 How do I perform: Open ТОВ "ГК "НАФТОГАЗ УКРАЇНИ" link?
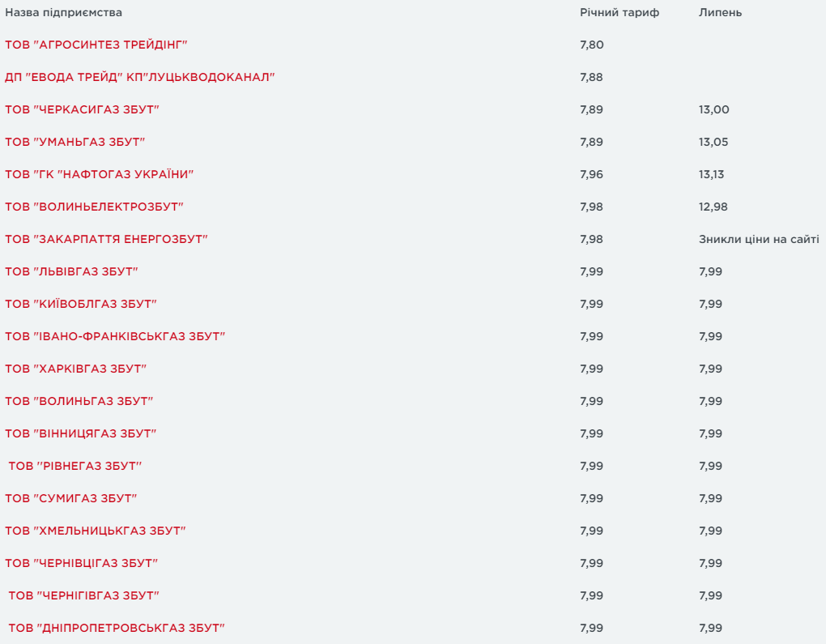(99, 174)
